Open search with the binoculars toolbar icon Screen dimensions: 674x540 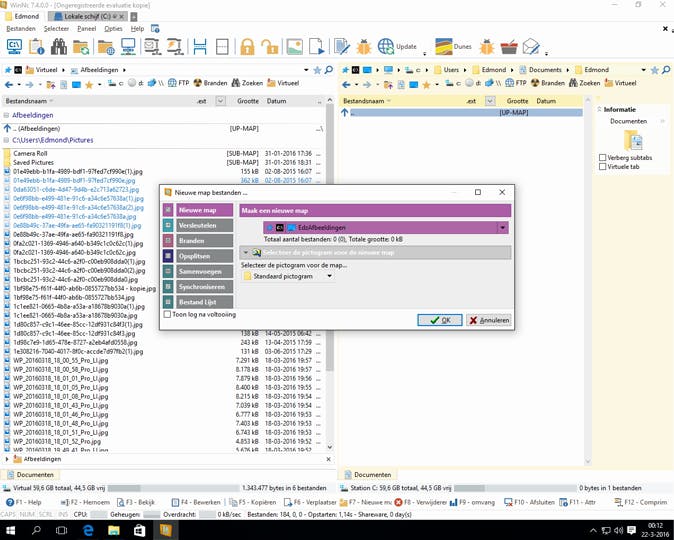click(x=58, y=46)
